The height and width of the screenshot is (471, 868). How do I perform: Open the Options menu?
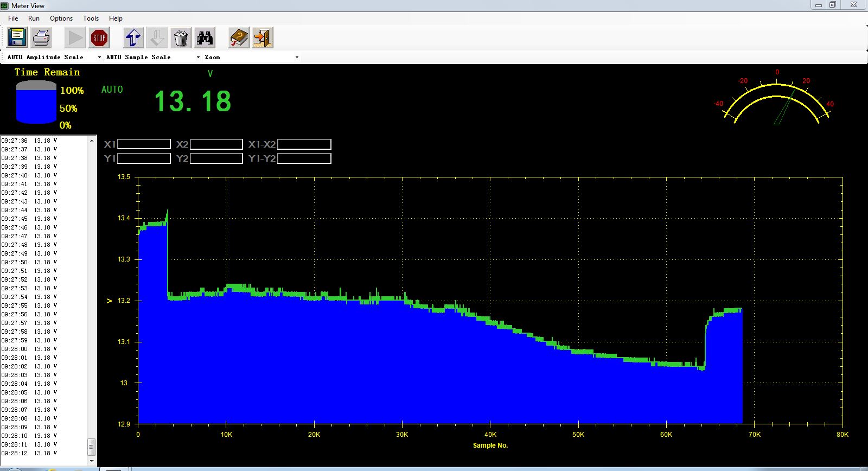pyautogui.click(x=61, y=18)
